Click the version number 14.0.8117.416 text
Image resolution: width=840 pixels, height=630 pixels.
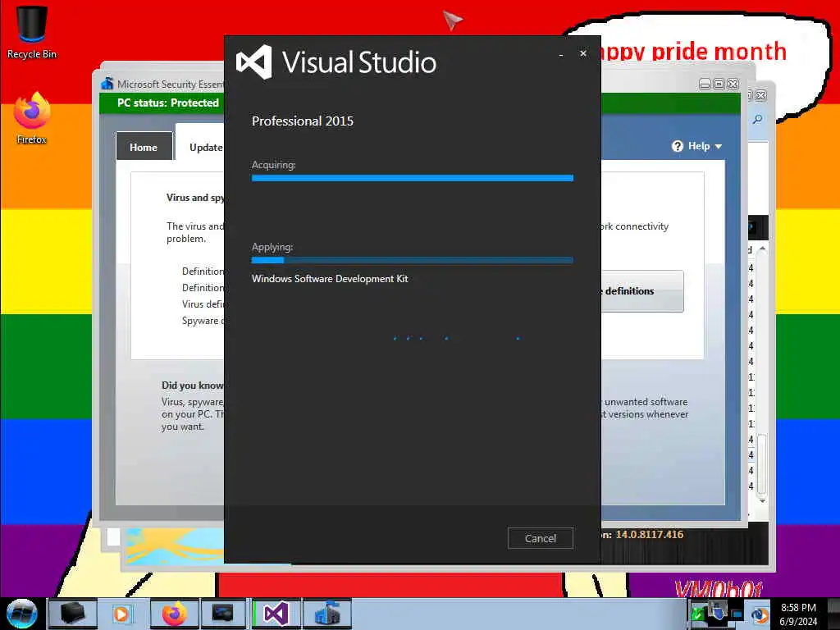(x=650, y=534)
